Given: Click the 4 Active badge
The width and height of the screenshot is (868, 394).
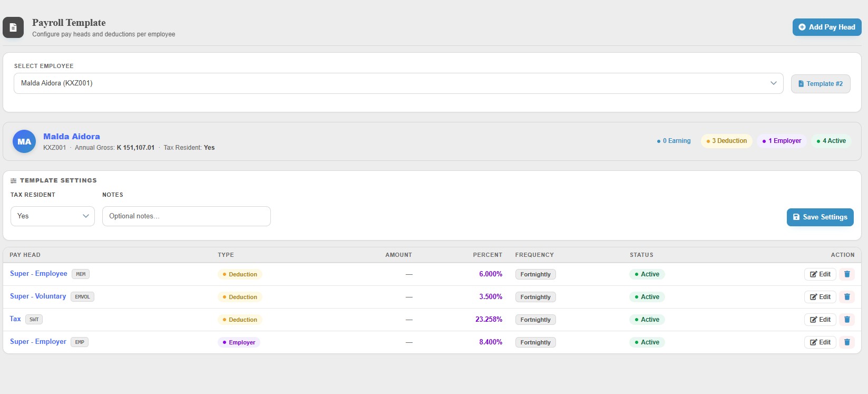Looking at the screenshot, I should click(831, 141).
